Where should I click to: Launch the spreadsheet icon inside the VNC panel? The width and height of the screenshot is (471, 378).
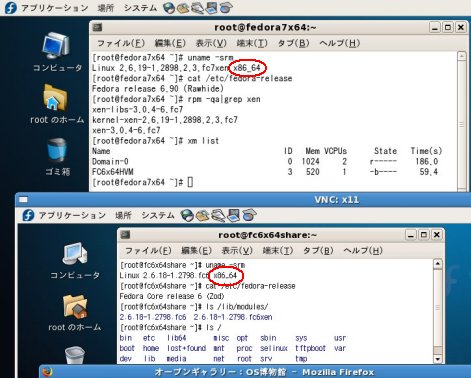tap(249, 216)
